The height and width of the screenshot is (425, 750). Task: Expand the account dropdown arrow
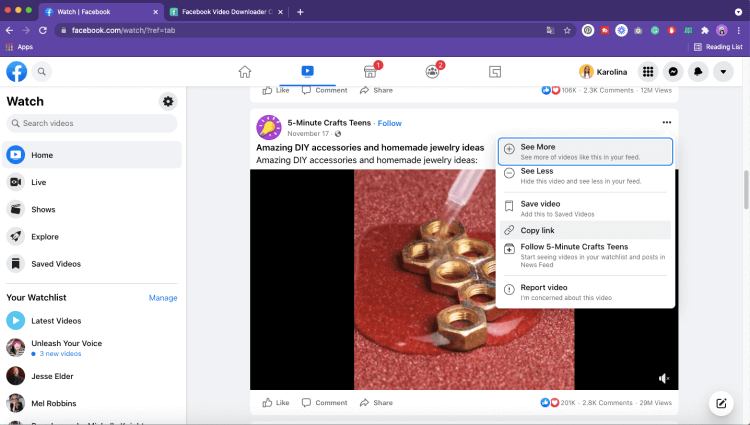pos(723,72)
